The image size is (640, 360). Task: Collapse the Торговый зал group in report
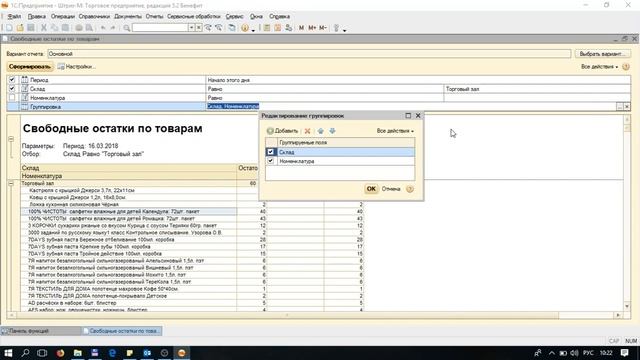(11, 184)
